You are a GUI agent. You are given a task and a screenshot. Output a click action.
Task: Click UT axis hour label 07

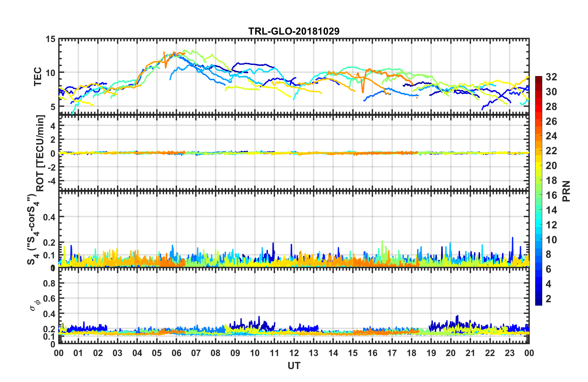point(196,353)
